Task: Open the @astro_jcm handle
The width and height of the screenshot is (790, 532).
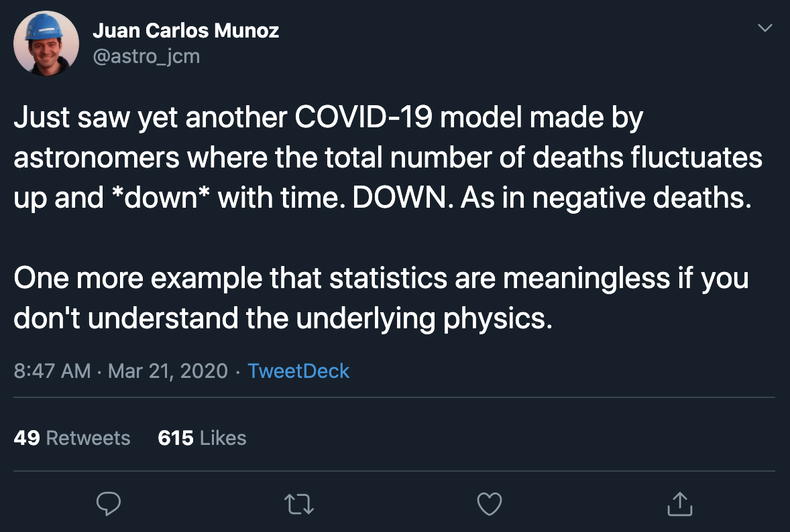Action: (146, 56)
